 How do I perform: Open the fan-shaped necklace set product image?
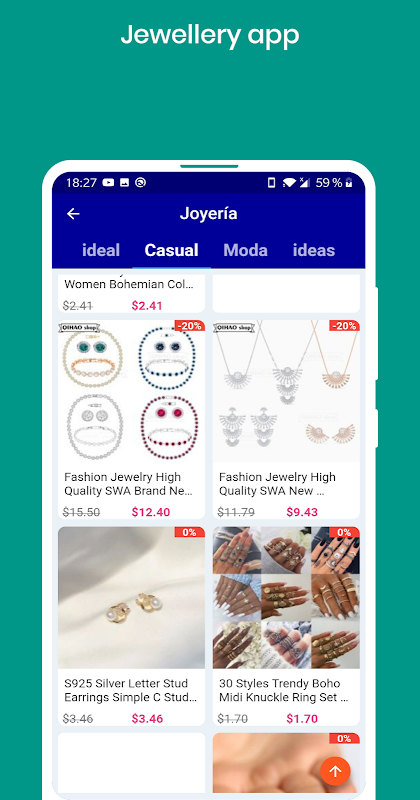click(x=286, y=391)
